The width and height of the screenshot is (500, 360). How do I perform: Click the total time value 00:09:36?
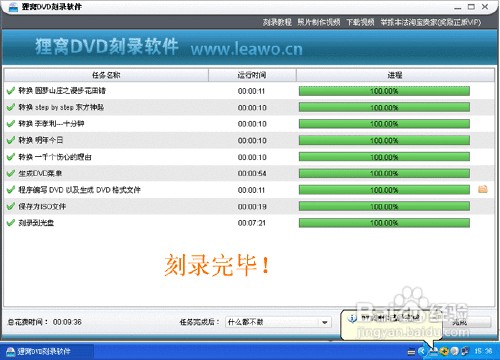coord(67,322)
